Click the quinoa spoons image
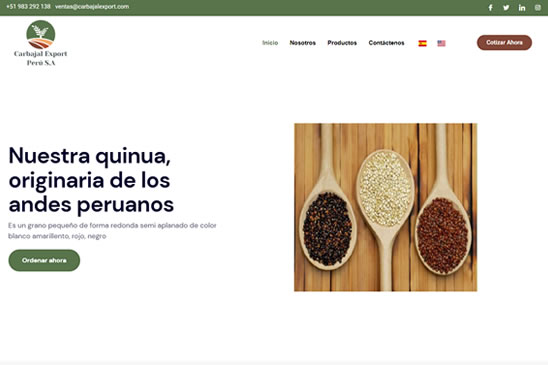The width and height of the screenshot is (548, 365). (x=385, y=207)
